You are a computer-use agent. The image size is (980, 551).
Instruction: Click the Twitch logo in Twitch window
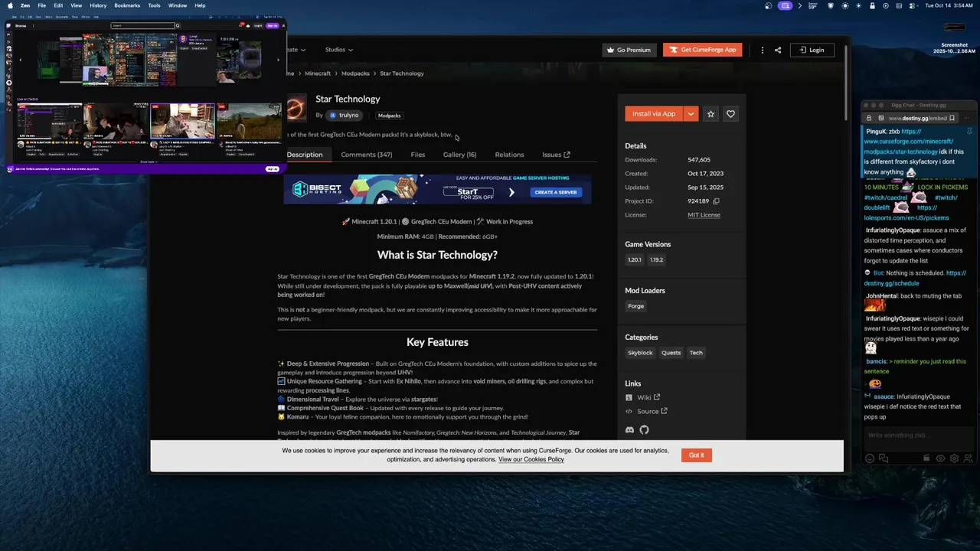8,25
